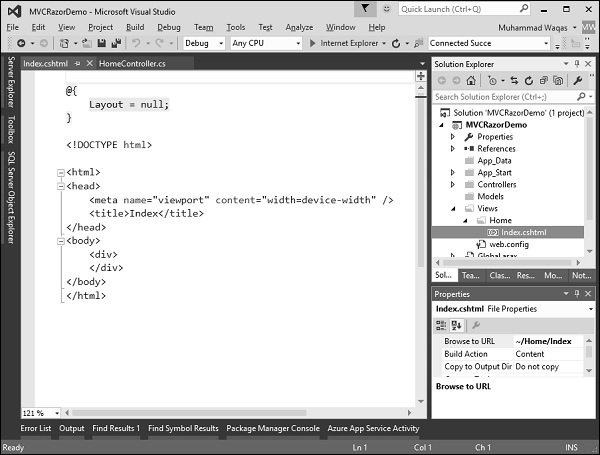The height and width of the screenshot is (455, 600).
Task: Open the Debug menu
Action: (169, 27)
